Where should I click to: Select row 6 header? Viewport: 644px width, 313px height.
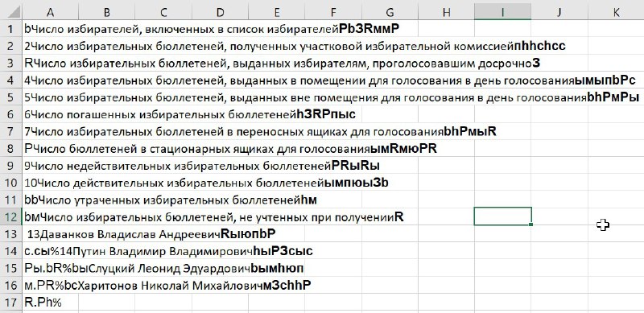click(10, 114)
